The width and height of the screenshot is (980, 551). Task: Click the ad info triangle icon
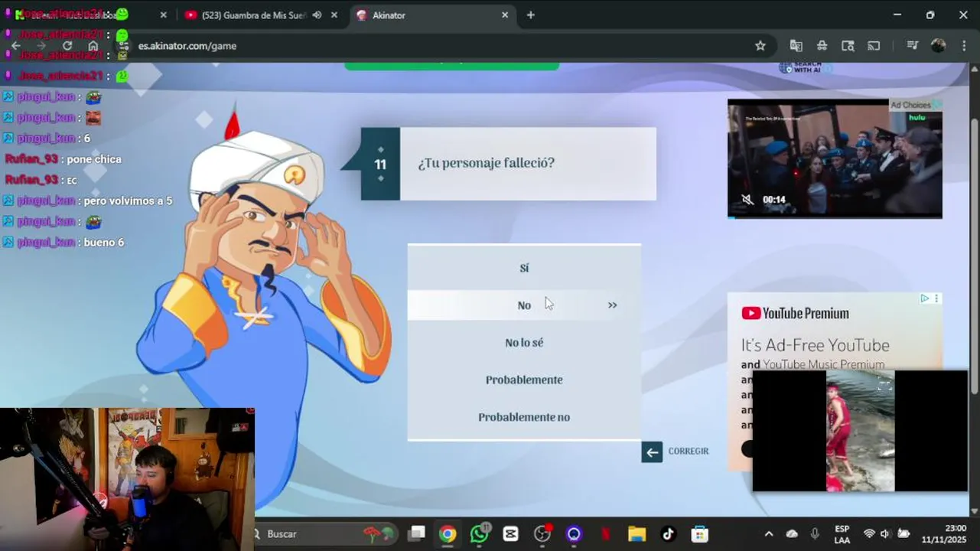click(924, 298)
